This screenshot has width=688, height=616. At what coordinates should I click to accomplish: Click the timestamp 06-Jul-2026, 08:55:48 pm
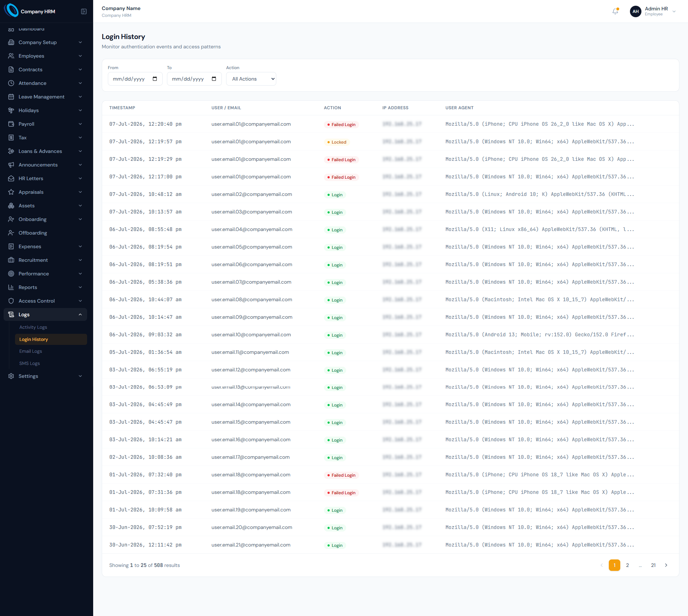[145, 230]
